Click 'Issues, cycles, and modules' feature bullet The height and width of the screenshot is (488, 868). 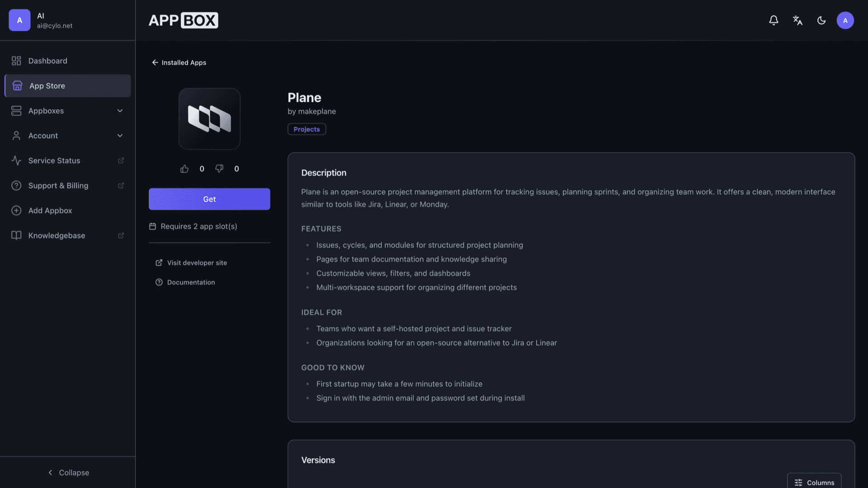coord(420,245)
